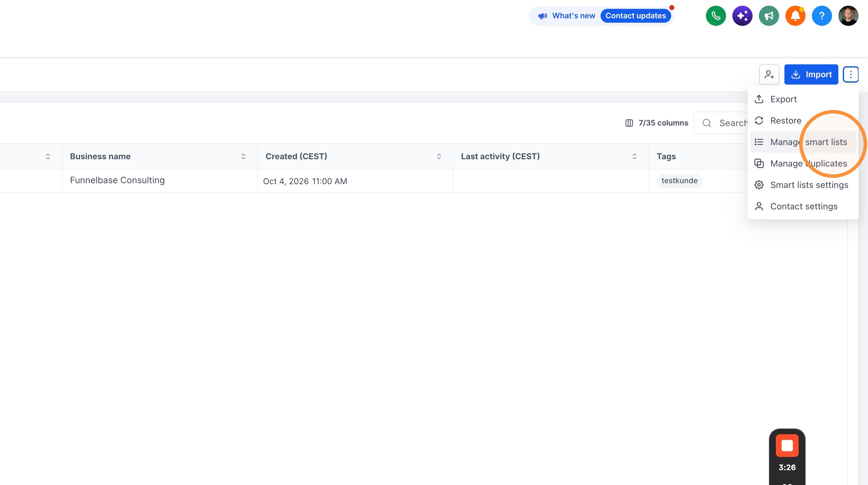Click the What's new megaphone link
Viewport: 868px width, 485px height.
[567, 16]
